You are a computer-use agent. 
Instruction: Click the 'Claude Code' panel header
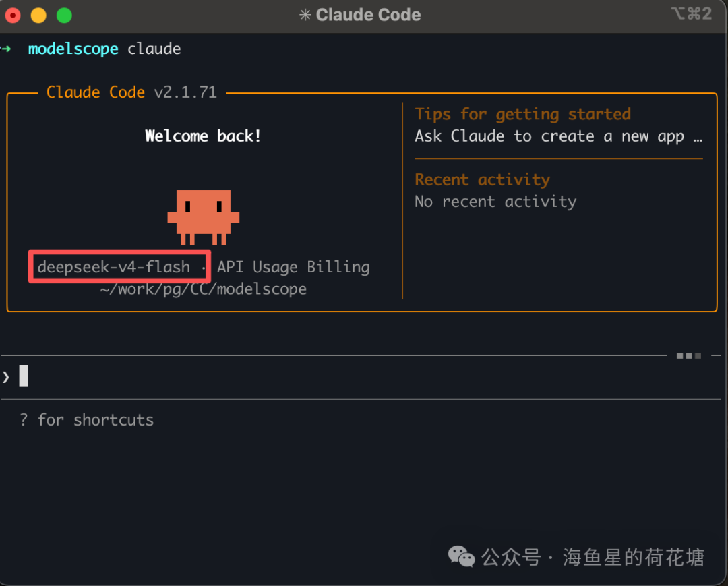96,92
